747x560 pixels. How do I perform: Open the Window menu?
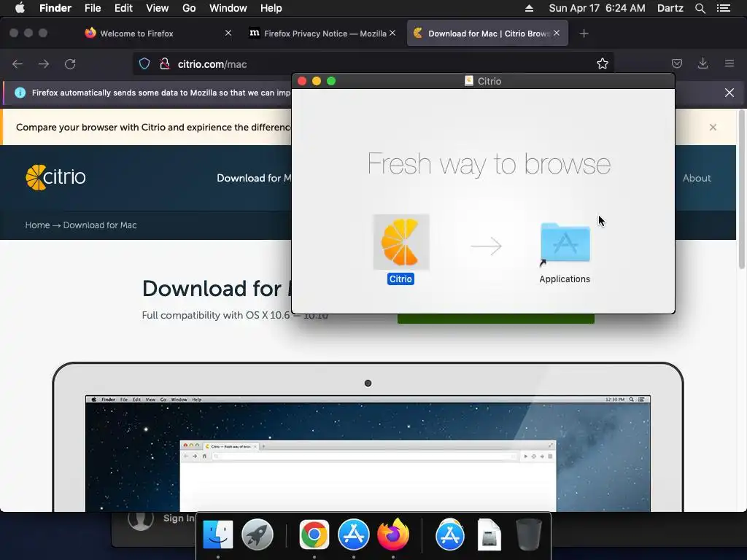(228, 8)
